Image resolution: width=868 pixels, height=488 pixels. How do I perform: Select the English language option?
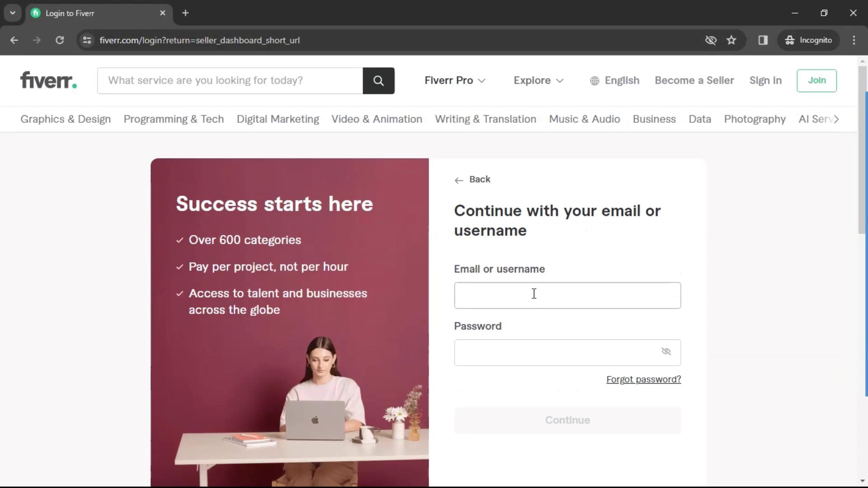click(615, 80)
